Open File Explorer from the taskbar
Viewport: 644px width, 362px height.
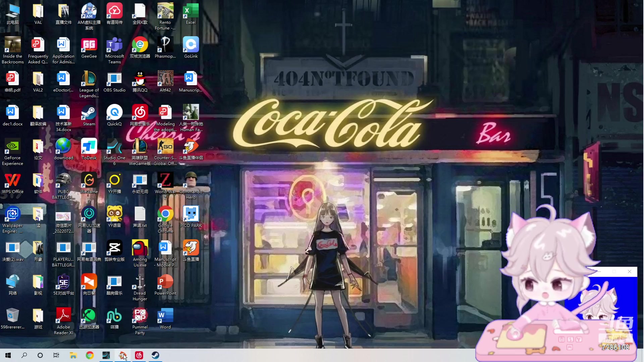coord(73,355)
